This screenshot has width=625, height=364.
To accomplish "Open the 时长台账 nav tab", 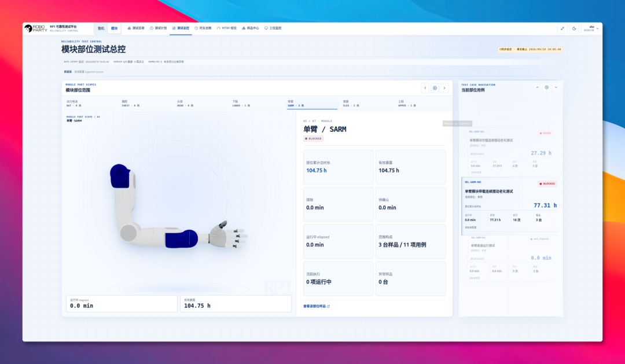I will pyautogui.click(x=203, y=28).
